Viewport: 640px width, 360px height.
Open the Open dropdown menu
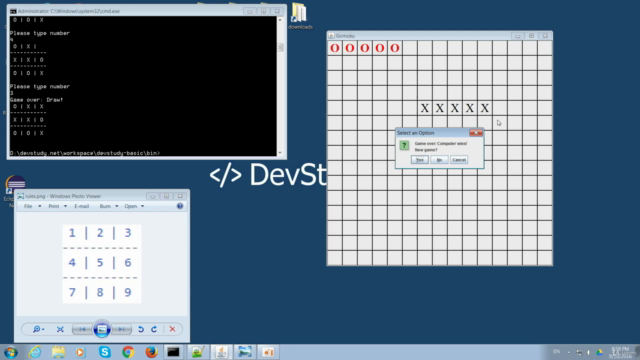pos(134,206)
